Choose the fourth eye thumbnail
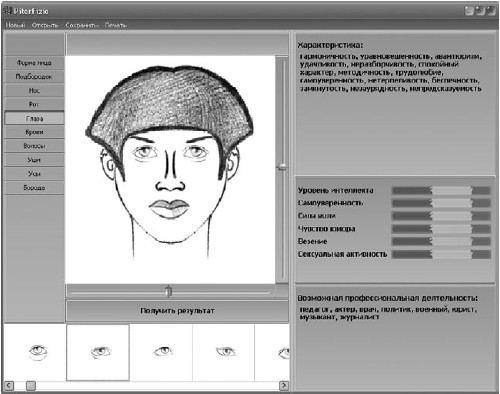This screenshot has height=394, width=500. pyautogui.click(x=223, y=352)
